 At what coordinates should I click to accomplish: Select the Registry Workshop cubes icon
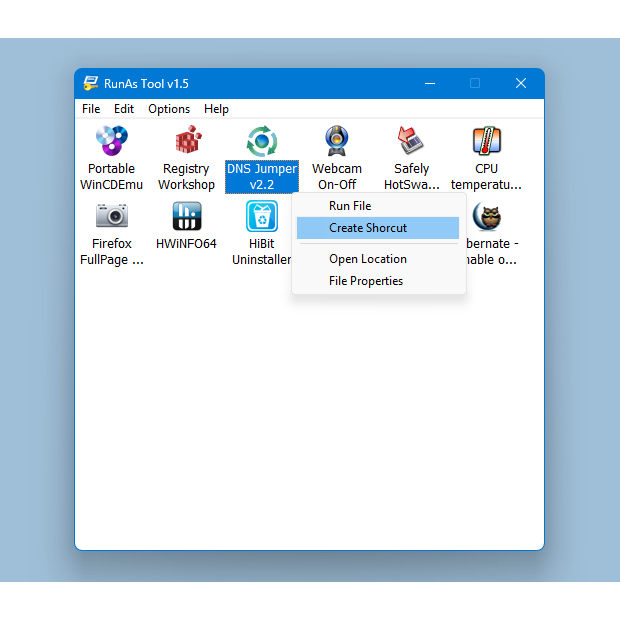point(187,140)
